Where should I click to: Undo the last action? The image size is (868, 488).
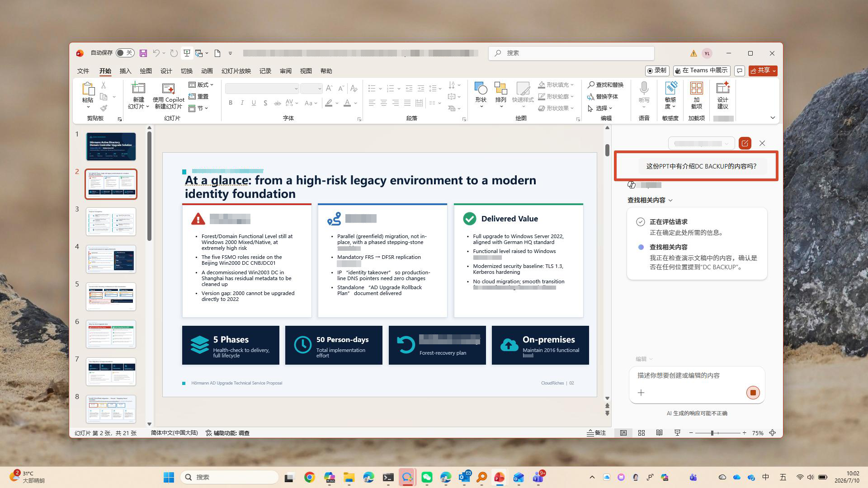click(156, 53)
